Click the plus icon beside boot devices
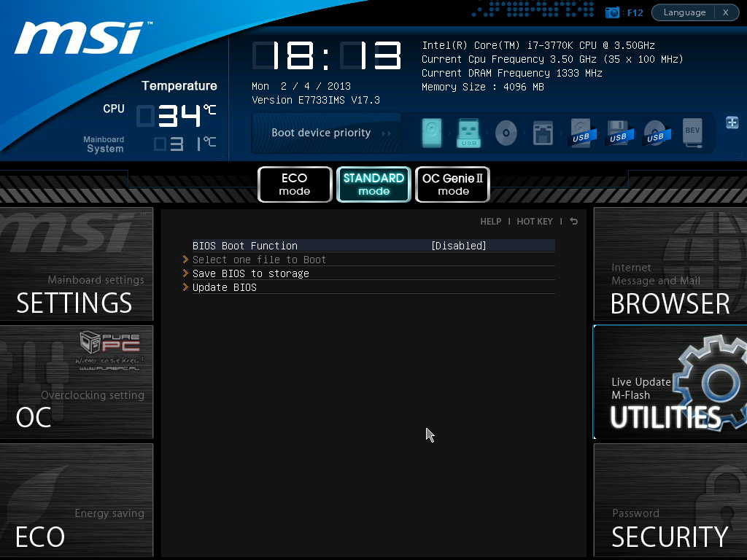This screenshot has height=560, width=747. [732, 122]
